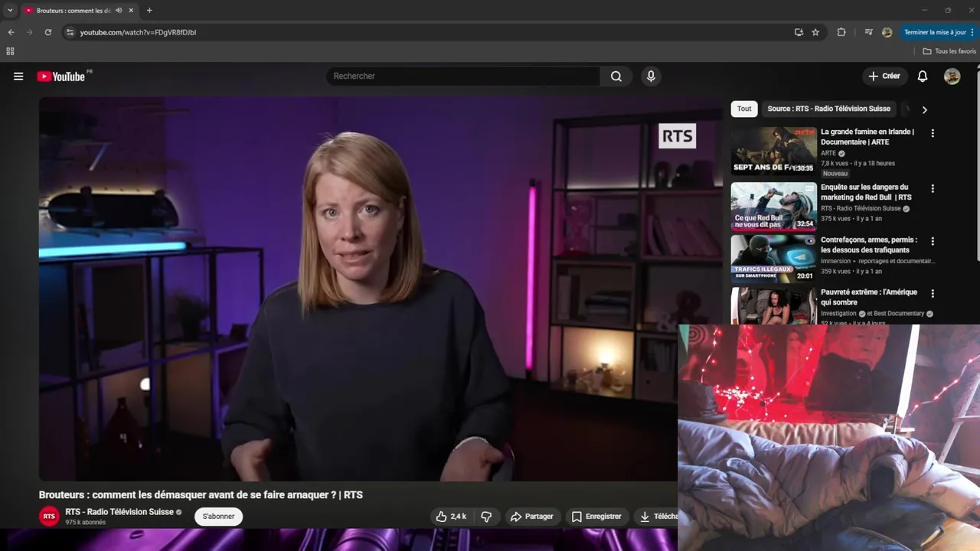Open the media control icon in Chrome toolbar
This screenshot has height=551, width=980.
[x=868, y=32]
